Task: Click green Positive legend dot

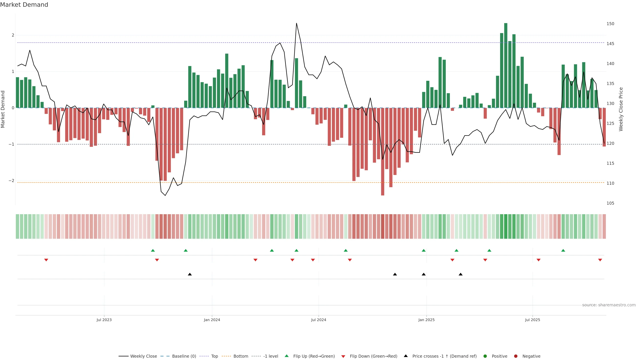Action: (485, 356)
